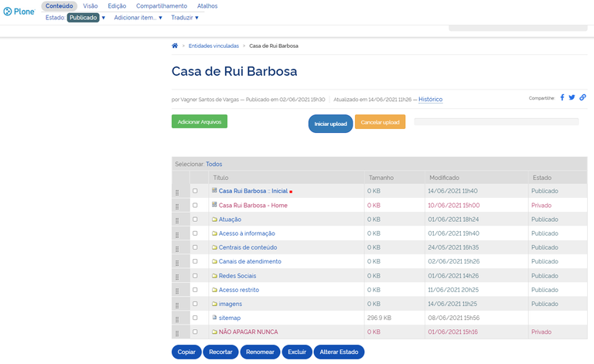Screen dimensions: 594x364
Task: Select Todos items link
Action: [x=214, y=164]
